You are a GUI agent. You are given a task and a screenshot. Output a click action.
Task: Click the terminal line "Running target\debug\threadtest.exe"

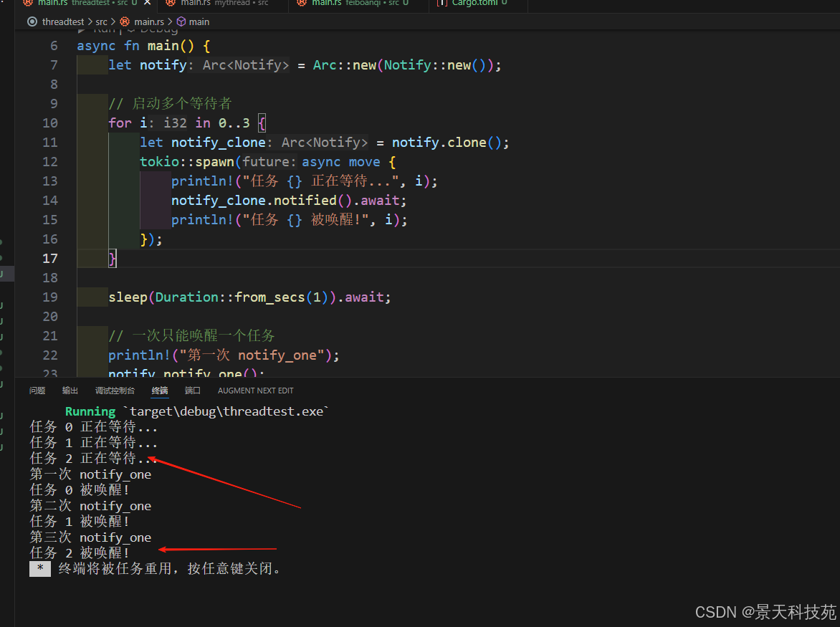click(196, 412)
